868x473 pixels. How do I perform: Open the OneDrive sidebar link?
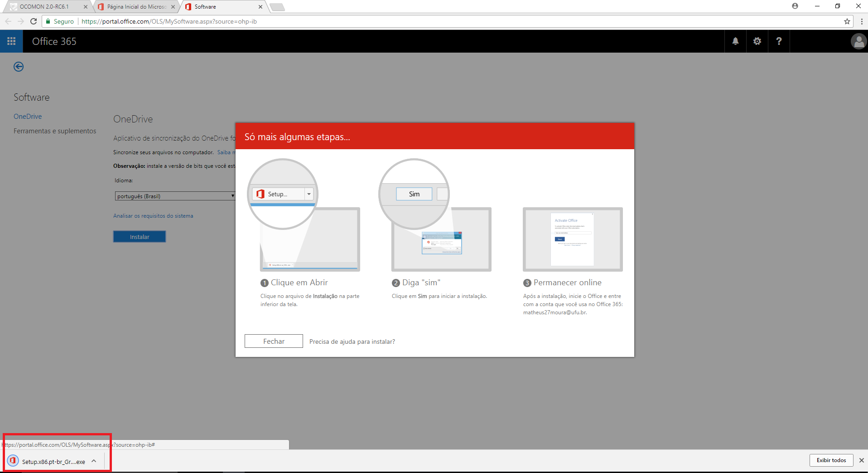[28, 117]
